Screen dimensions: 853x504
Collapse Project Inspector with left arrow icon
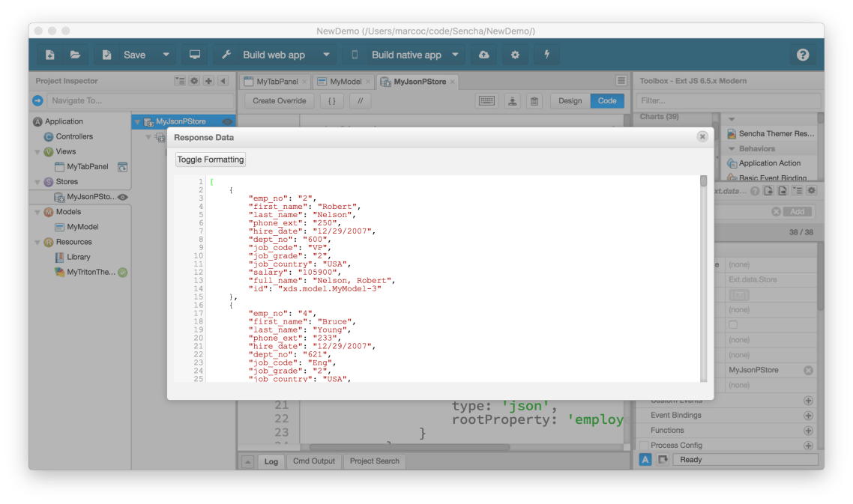[223, 80]
